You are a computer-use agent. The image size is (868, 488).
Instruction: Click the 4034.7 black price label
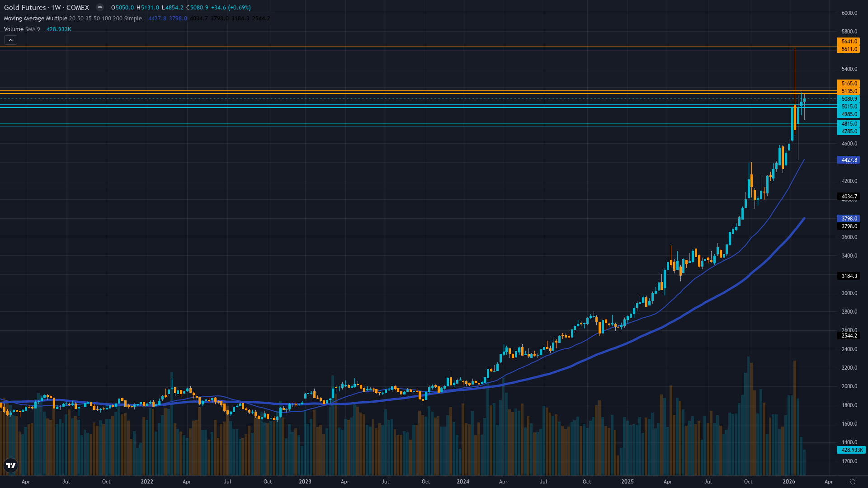click(x=849, y=197)
